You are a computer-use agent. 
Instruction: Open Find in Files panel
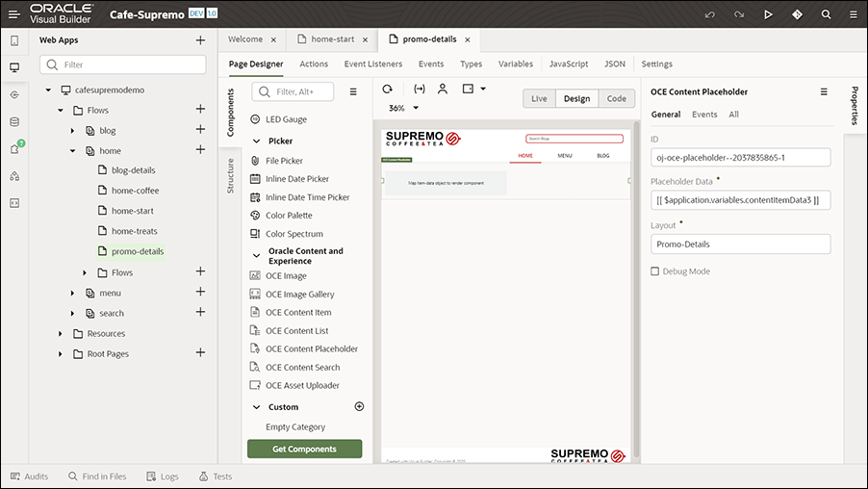click(97, 476)
